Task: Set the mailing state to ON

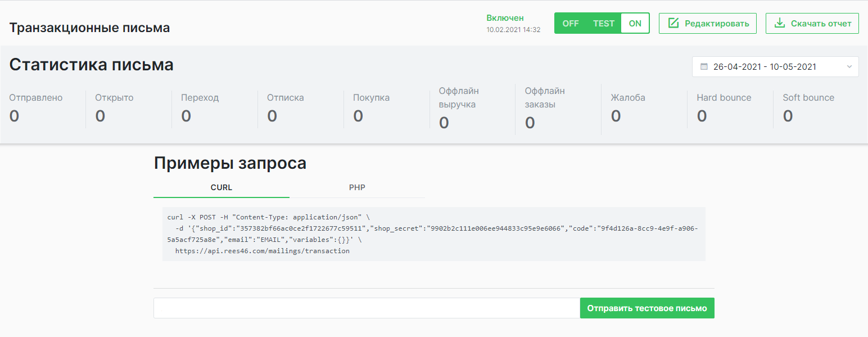Action: point(635,23)
